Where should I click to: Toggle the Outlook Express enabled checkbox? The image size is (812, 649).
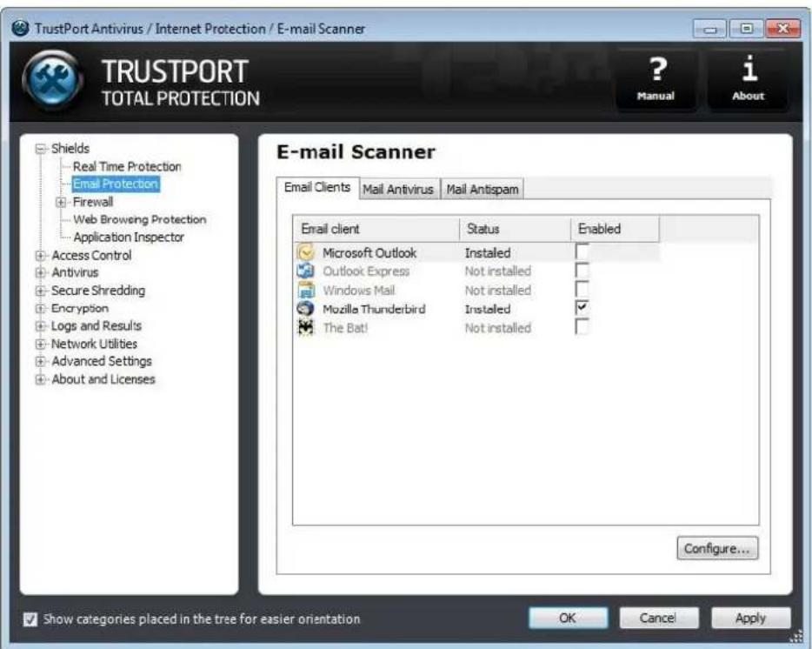582,270
